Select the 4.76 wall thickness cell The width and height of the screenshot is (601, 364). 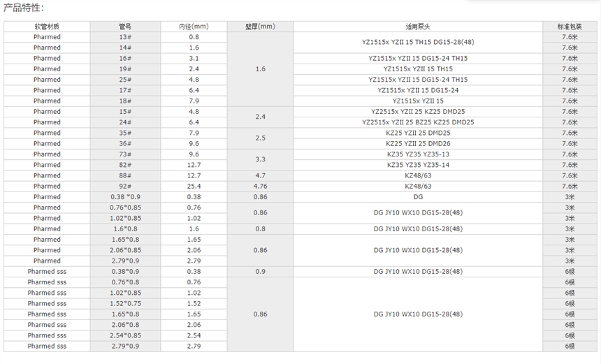(260, 187)
